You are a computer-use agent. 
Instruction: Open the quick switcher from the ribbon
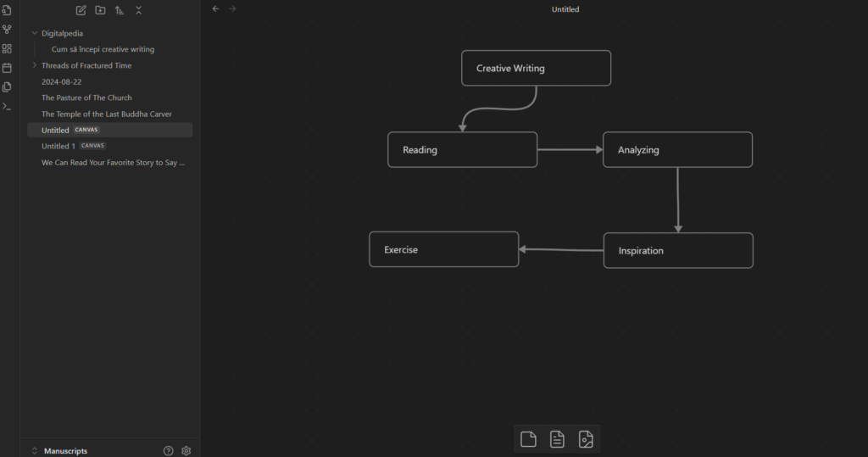[x=7, y=10]
